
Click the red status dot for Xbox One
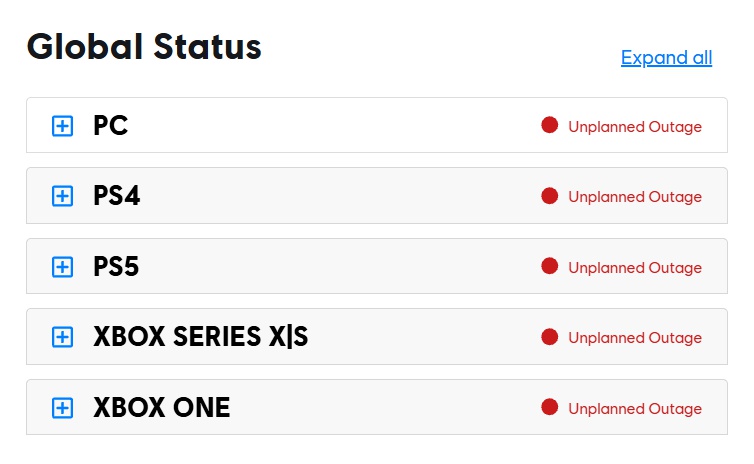point(549,407)
